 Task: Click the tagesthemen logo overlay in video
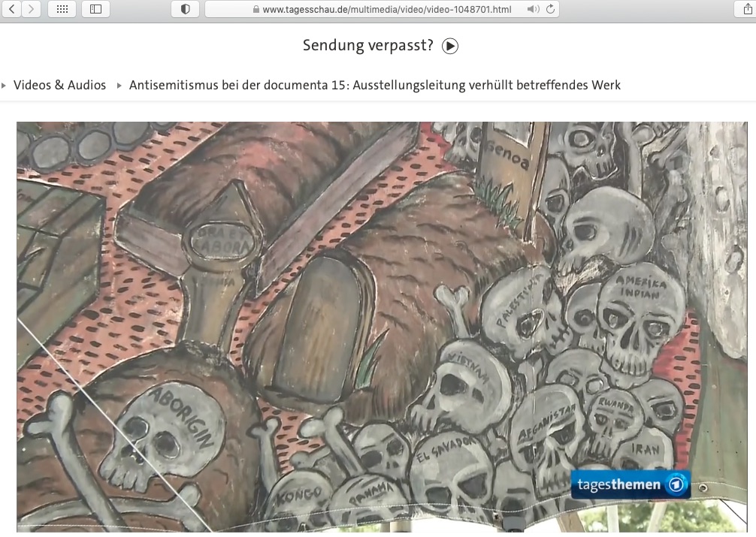pos(631,484)
